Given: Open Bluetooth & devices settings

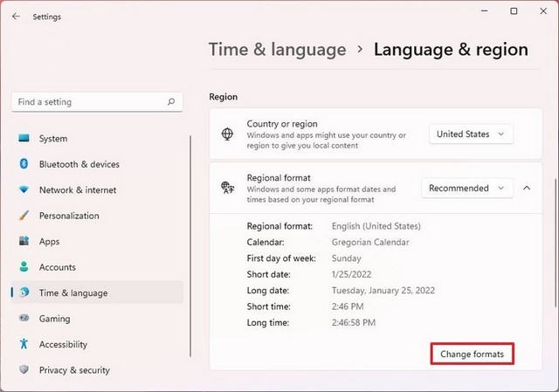Looking at the screenshot, I should point(97,164).
